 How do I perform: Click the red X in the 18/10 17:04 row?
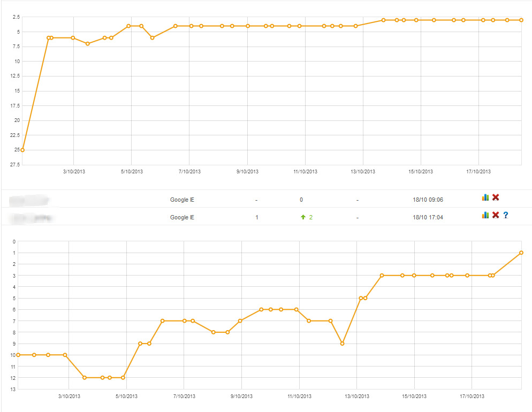click(496, 215)
